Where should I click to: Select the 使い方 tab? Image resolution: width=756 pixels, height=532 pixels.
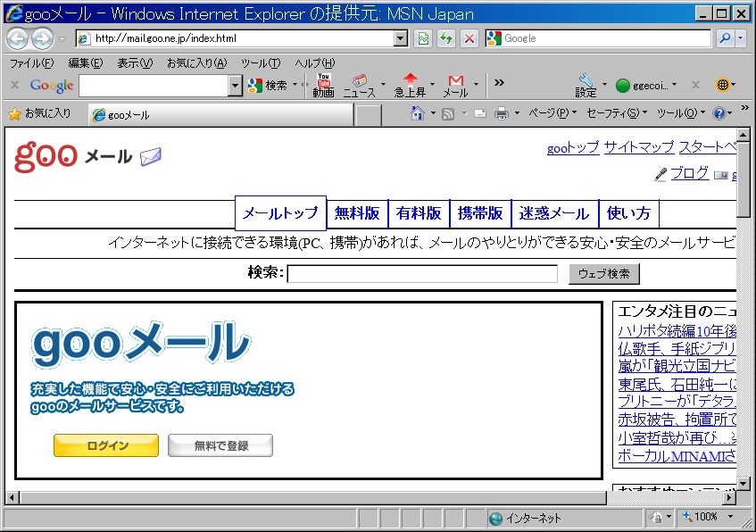(x=628, y=213)
